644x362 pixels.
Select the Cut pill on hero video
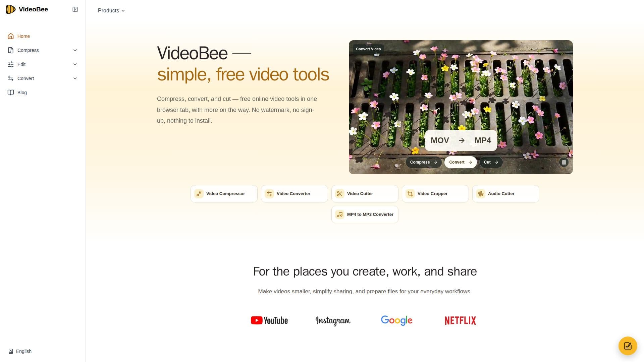click(491, 162)
